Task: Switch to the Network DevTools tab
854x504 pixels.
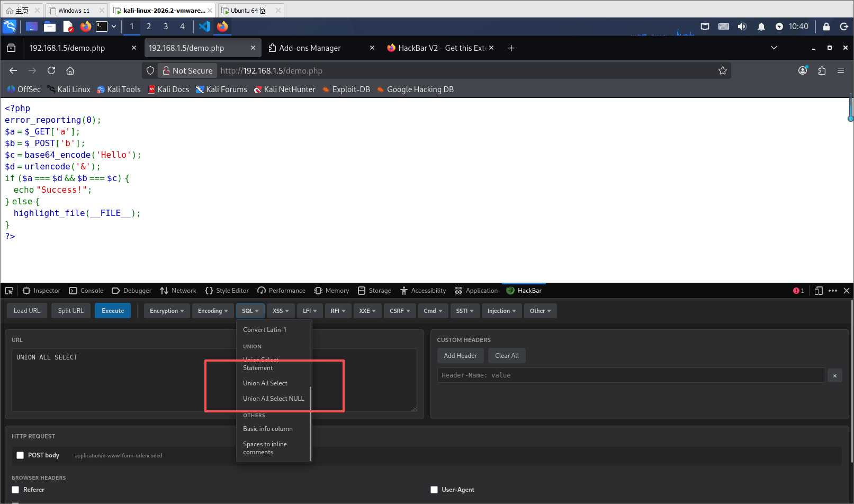Action: pos(178,291)
